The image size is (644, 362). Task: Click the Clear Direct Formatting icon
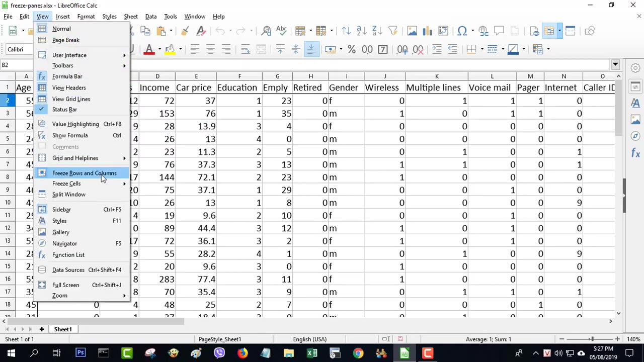pos(201,31)
